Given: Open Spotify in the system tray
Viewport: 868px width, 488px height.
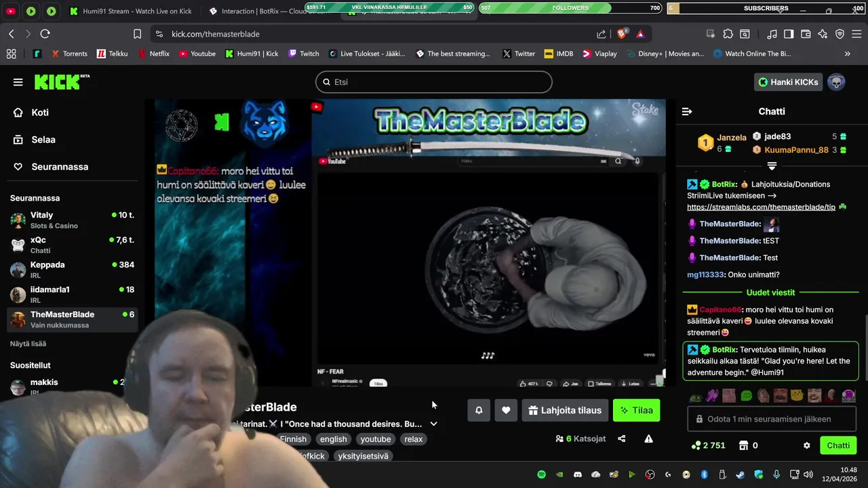Looking at the screenshot, I should [x=541, y=474].
